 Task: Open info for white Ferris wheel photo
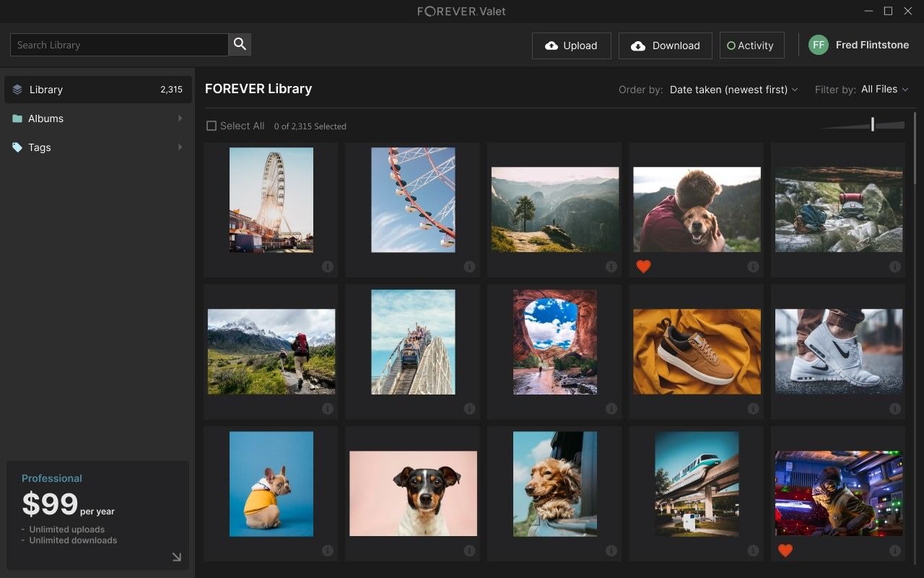[328, 267]
